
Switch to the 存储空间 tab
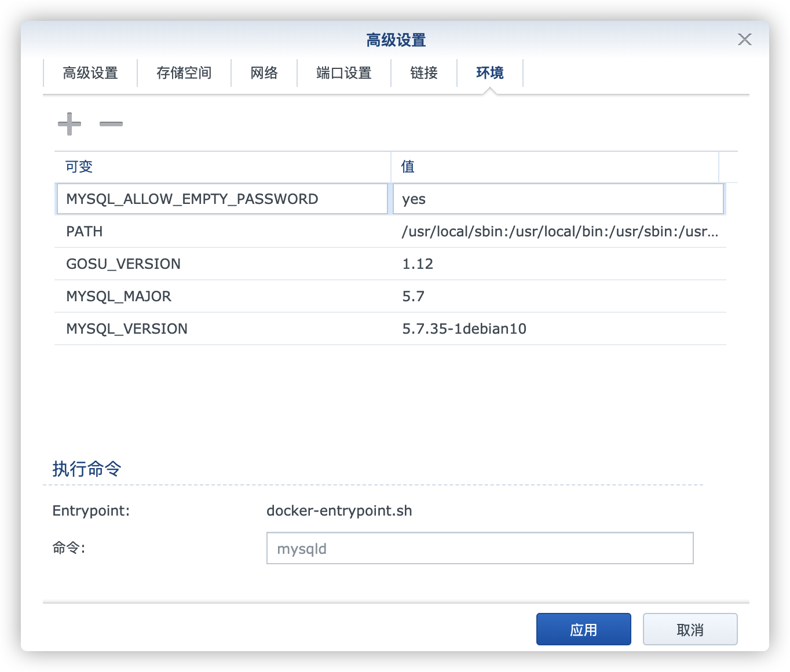(184, 73)
